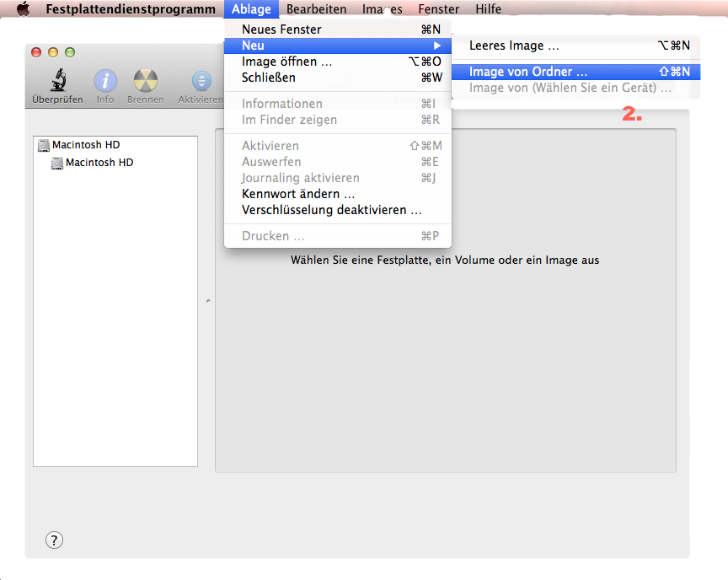
Task: Select Image öffnen … menu item
Action: click(x=338, y=62)
